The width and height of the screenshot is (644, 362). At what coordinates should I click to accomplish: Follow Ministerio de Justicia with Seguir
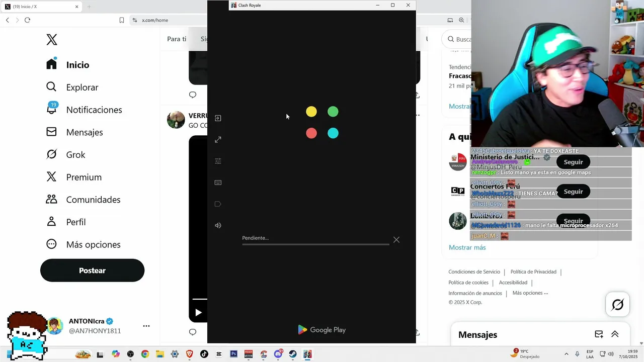(x=573, y=162)
